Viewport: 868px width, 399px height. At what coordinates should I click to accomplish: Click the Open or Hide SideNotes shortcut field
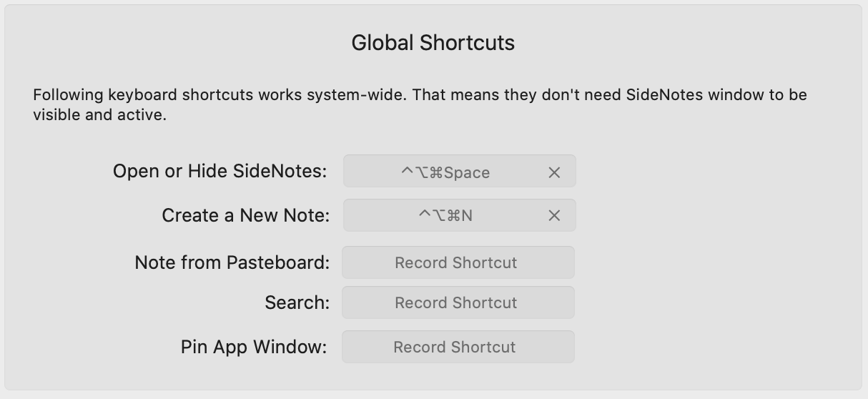[459, 172]
